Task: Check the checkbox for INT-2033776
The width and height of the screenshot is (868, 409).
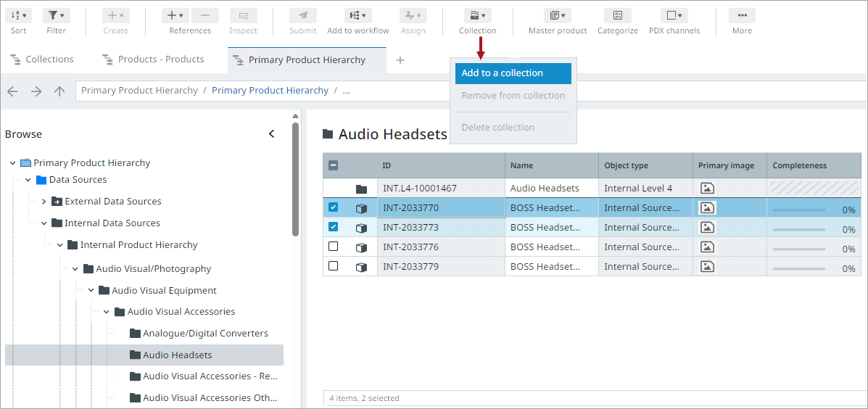Action: (334, 247)
